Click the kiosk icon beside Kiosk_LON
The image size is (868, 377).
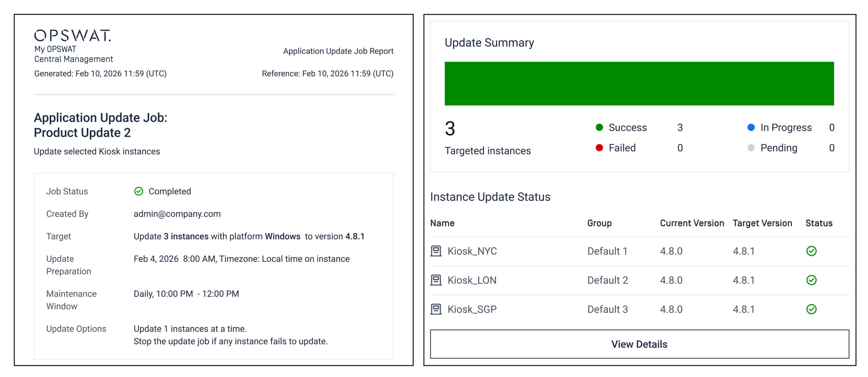click(x=436, y=280)
